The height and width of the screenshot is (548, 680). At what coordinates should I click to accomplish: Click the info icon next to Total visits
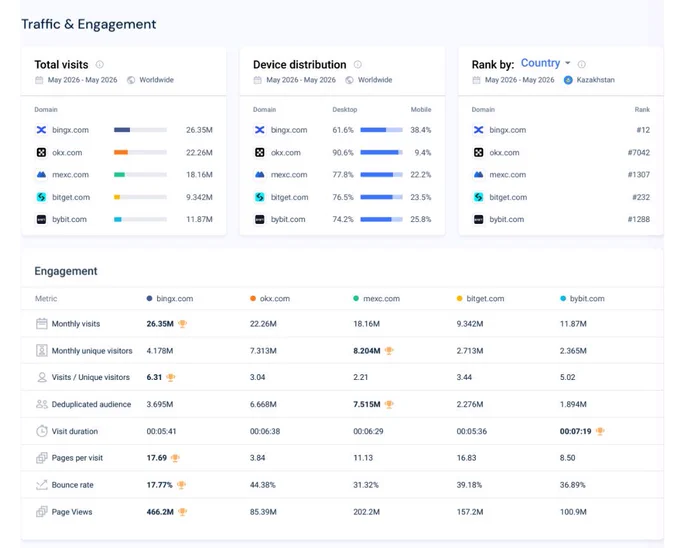pyautogui.click(x=100, y=65)
